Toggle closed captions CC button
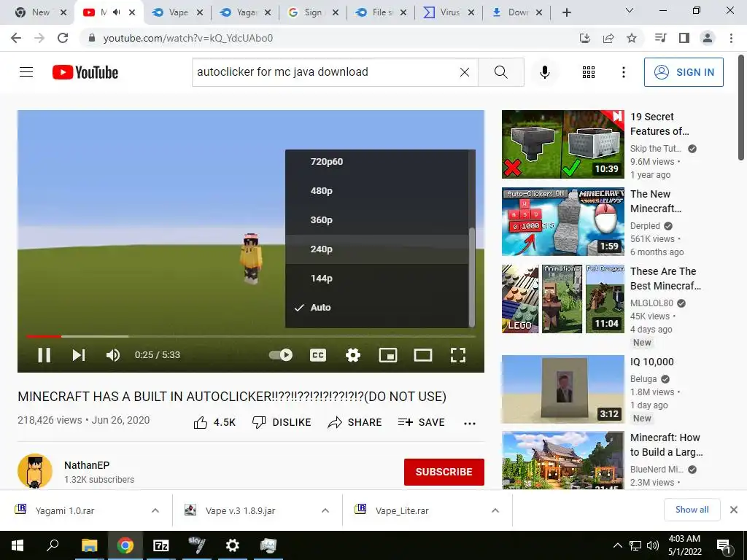This screenshot has height=560, width=747. [x=318, y=355]
